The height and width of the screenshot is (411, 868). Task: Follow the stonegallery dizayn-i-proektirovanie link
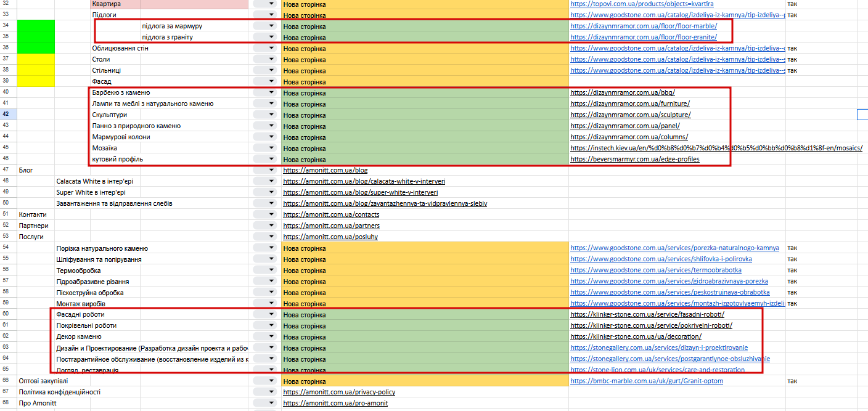tap(659, 348)
